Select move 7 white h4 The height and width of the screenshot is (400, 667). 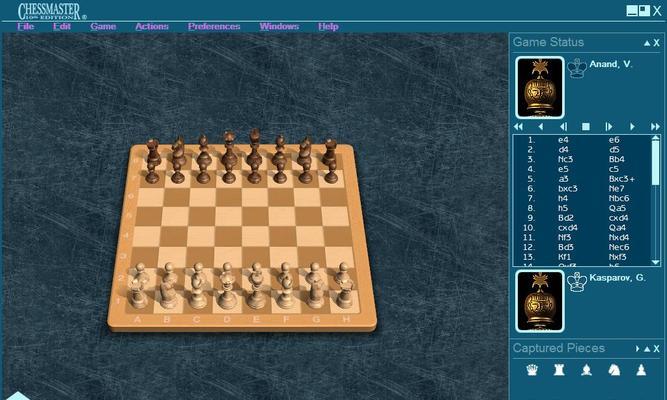(563, 199)
